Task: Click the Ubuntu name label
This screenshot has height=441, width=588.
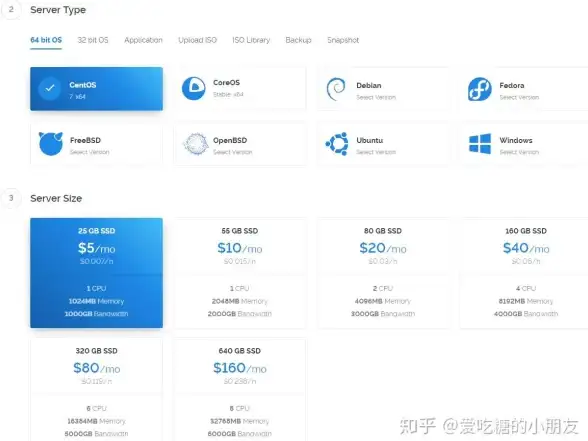Action: (369, 140)
